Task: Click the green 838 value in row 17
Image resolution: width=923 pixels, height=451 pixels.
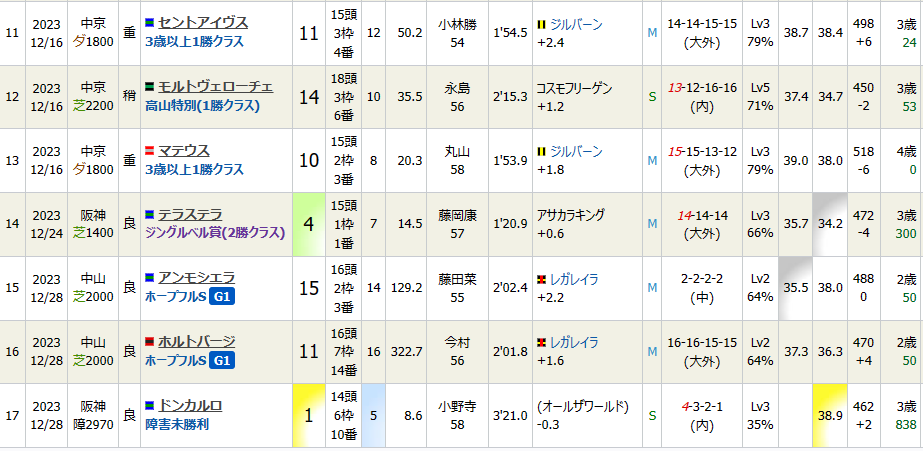Action: tap(906, 425)
